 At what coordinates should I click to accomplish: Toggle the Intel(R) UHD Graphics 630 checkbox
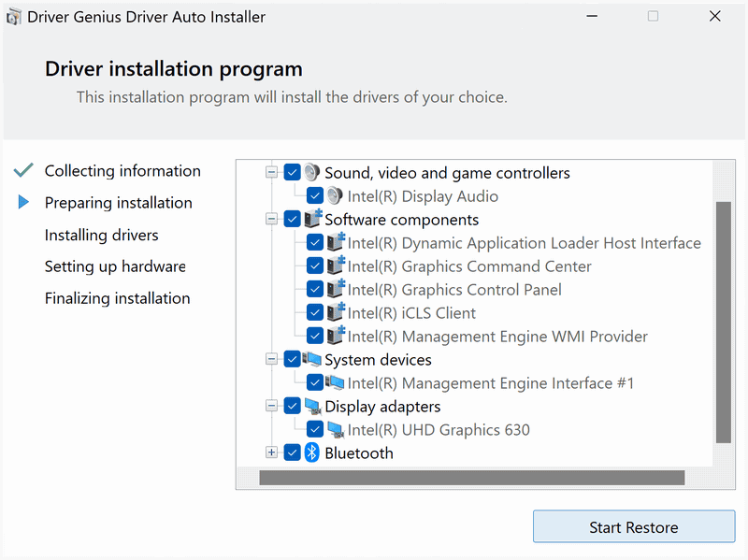pos(315,429)
